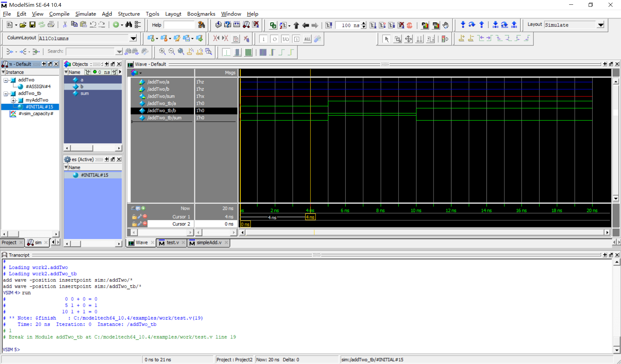Click the Step Into blue arrow icon
Viewport: 621px width, 364px height.
463,25
